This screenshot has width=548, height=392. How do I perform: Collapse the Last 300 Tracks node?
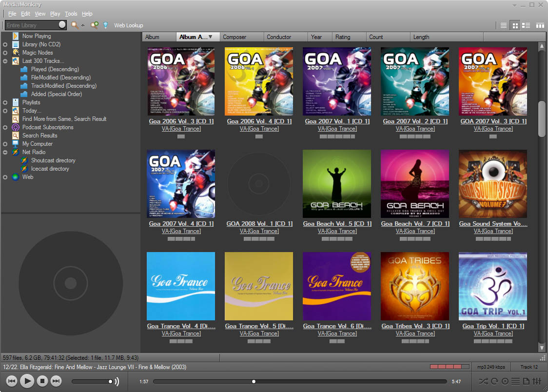point(5,61)
